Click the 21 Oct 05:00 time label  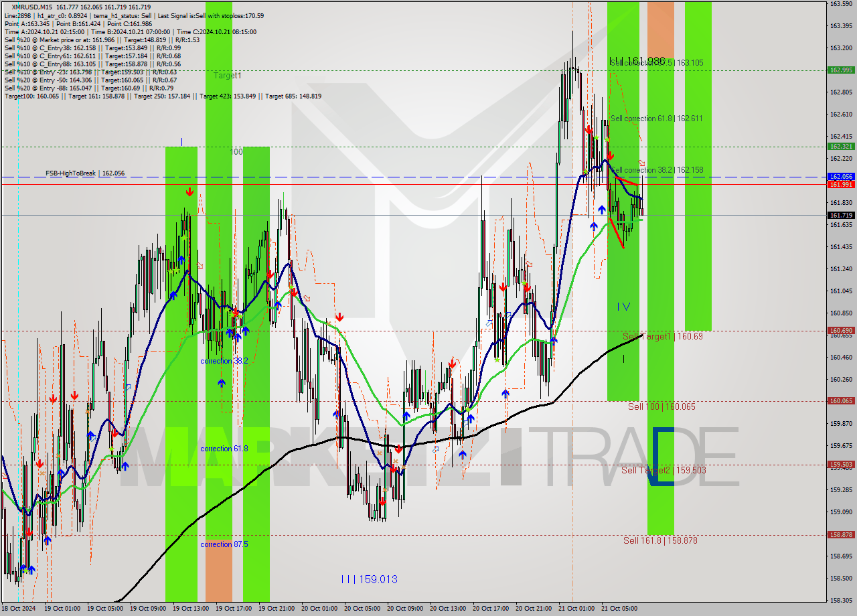(619, 609)
